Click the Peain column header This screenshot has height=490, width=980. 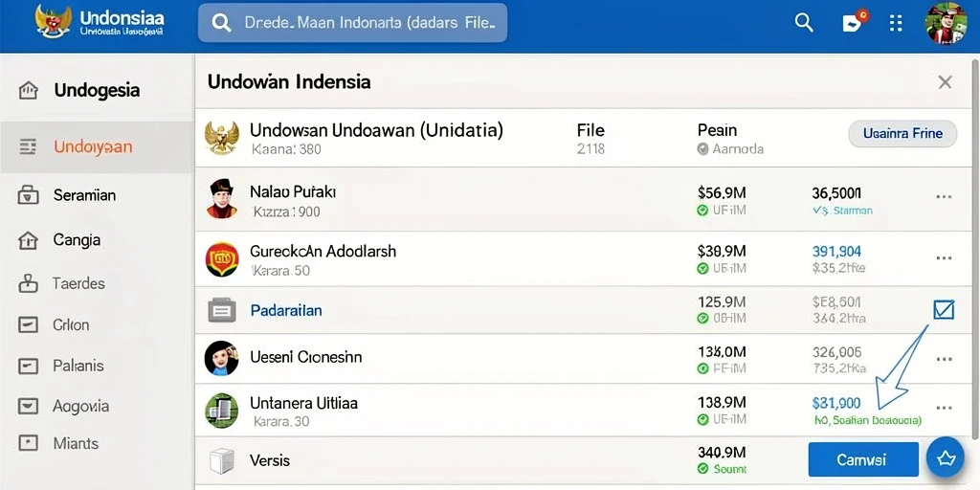[718, 130]
